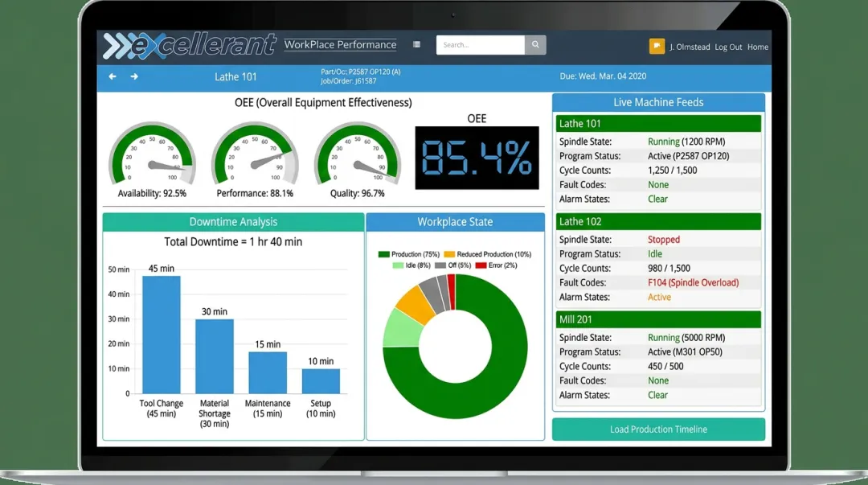The image size is (868, 485).
Task: Click 'Total Downtime = 1 hr 40 min' text
Action: tap(233, 242)
